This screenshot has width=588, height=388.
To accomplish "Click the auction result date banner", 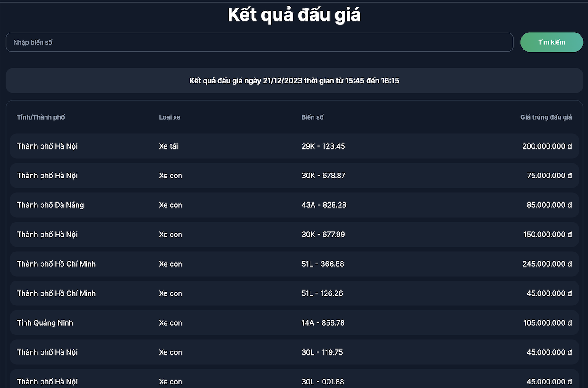I will [x=294, y=81].
